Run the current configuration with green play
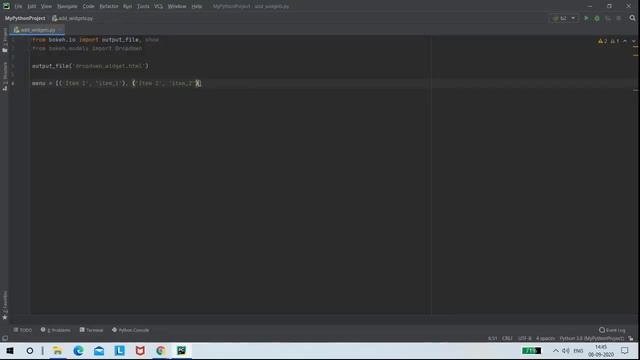640x360 pixels. click(x=586, y=18)
